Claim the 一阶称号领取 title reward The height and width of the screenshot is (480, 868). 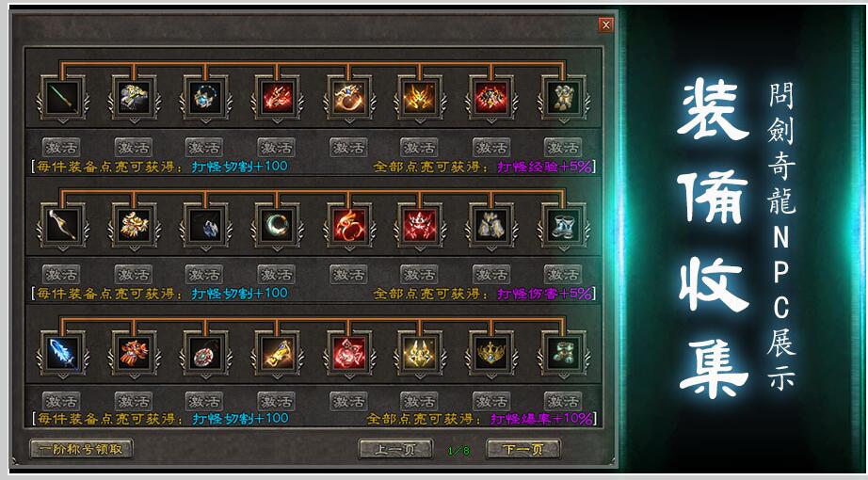click(81, 449)
